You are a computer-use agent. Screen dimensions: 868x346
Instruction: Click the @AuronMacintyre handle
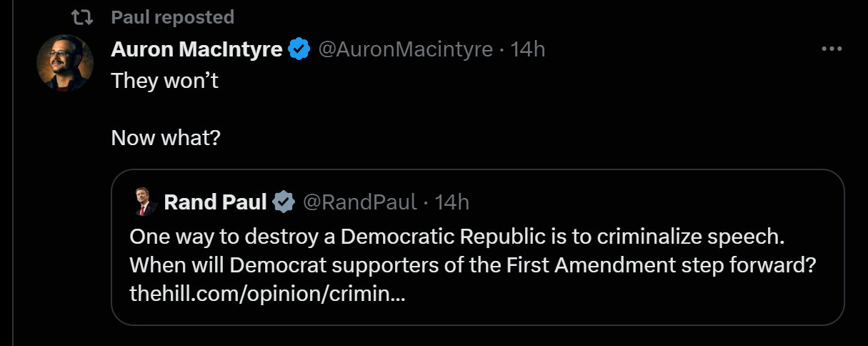pos(405,49)
